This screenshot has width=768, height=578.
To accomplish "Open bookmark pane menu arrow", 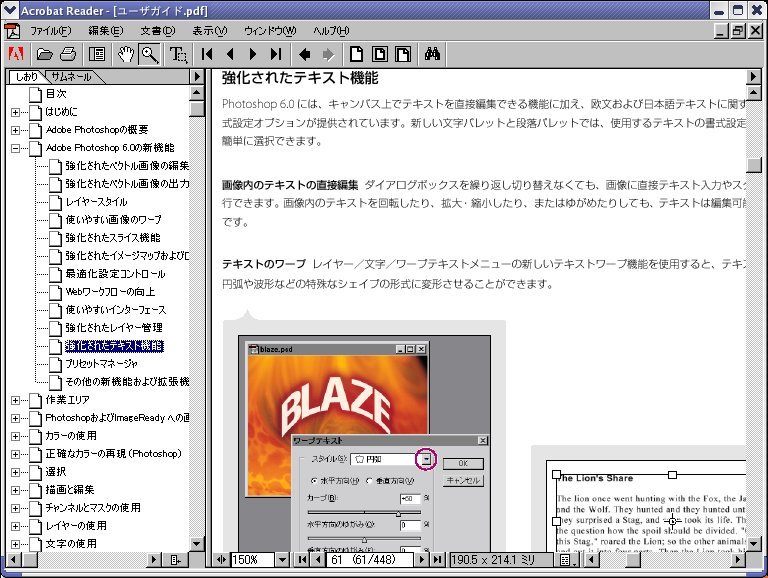I will [196, 76].
